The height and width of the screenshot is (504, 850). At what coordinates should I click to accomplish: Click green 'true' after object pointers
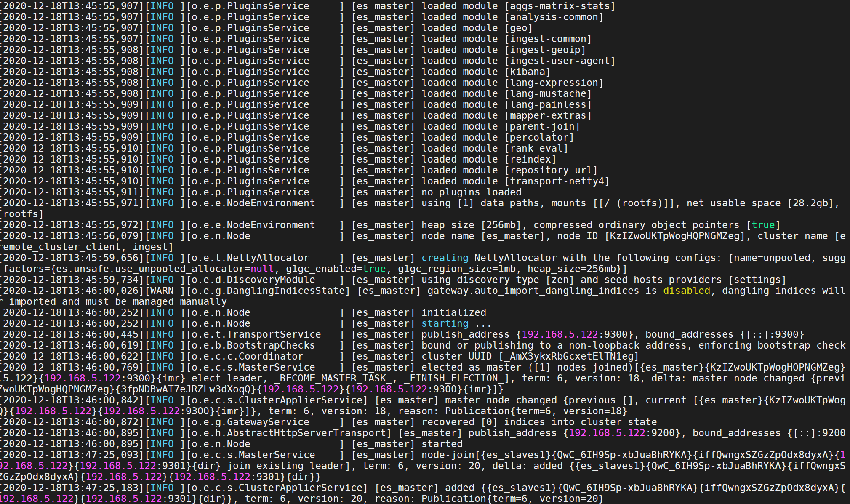[x=763, y=225]
